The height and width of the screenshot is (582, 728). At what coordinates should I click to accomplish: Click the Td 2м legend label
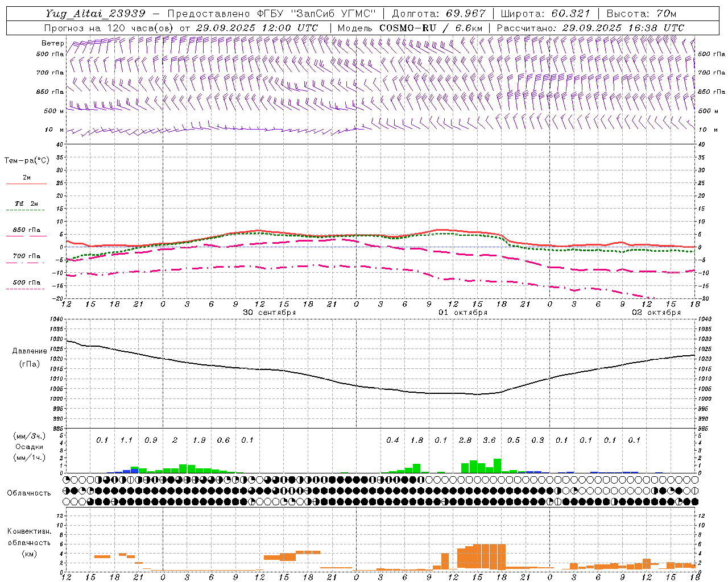click(x=27, y=203)
